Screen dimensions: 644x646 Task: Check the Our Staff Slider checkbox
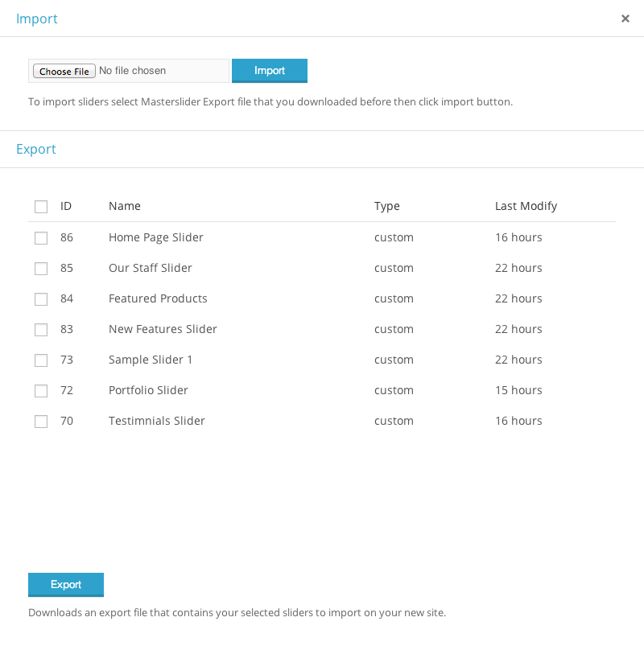click(41, 269)
